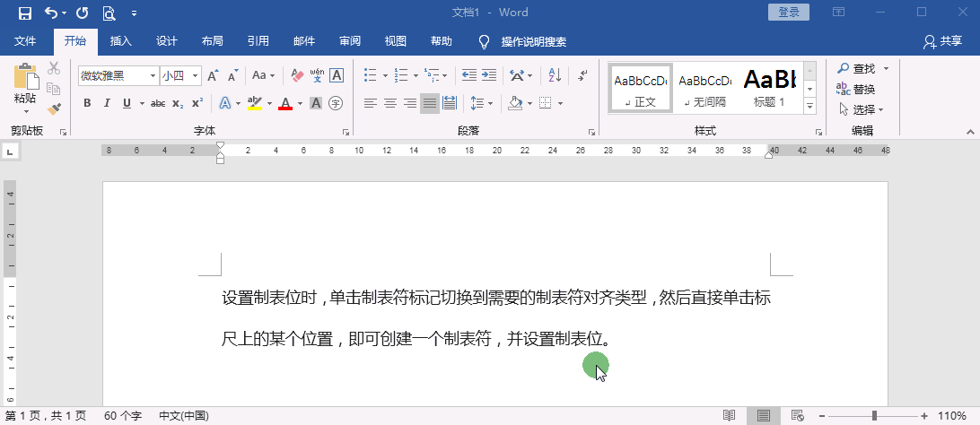This screenshot has width=980, height=425.
Task: Open the 插入 (Insert) ribbon tab
Action: click(x=120, y=41)
